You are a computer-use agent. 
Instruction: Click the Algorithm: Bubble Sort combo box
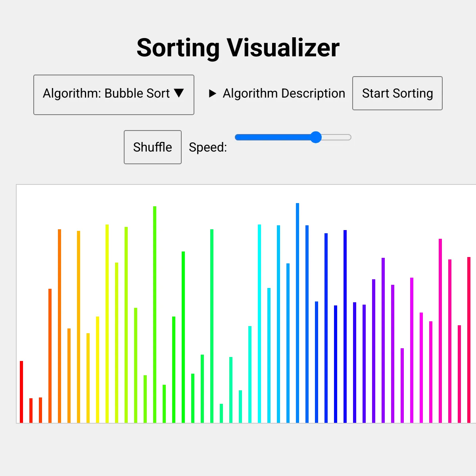tap(113, 94)
